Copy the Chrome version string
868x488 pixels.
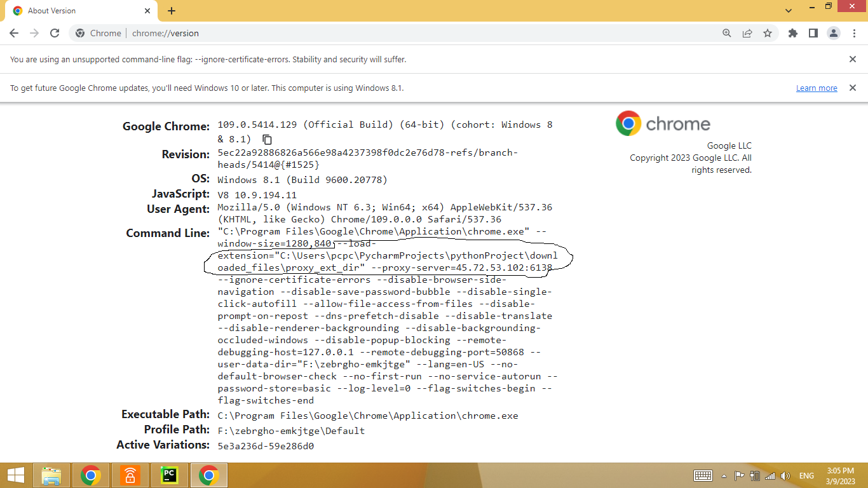pos(268,139)
